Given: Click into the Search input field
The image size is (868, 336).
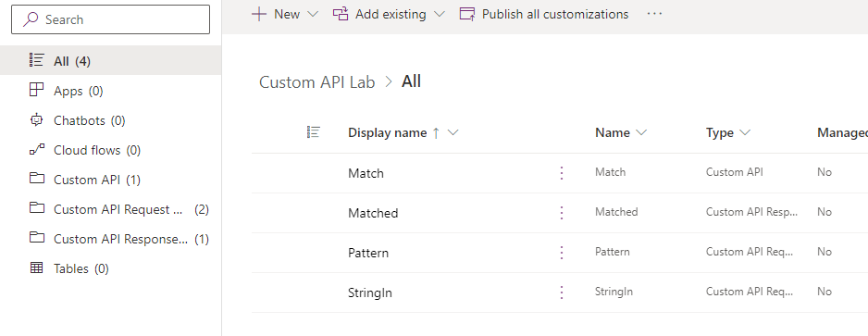Looking at the screenshot, I should pyautogui.click(x=111, y=19).
